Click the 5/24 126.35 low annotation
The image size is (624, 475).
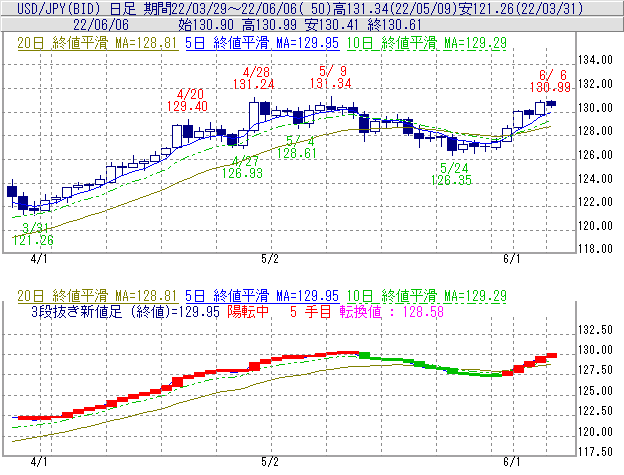[452, 174]
